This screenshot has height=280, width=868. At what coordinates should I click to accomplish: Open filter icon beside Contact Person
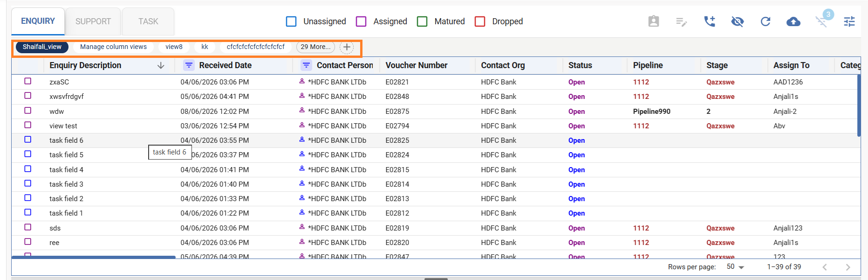(x=306, y=65)
